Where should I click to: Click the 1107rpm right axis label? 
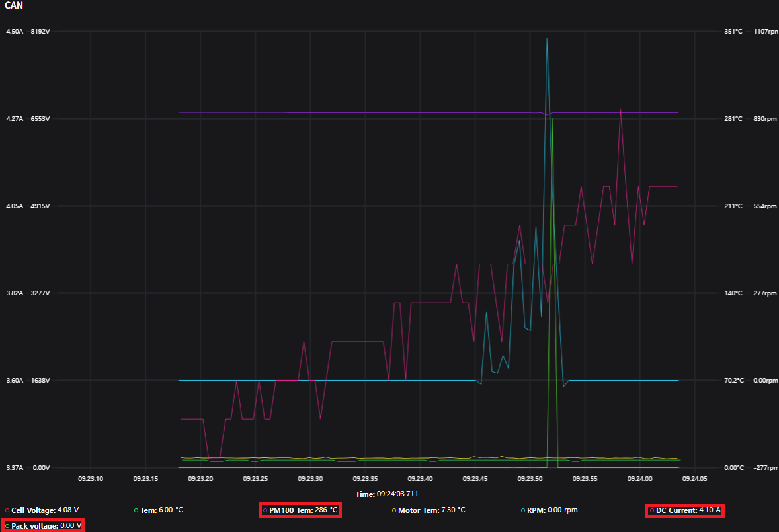(x=764, y=32)
